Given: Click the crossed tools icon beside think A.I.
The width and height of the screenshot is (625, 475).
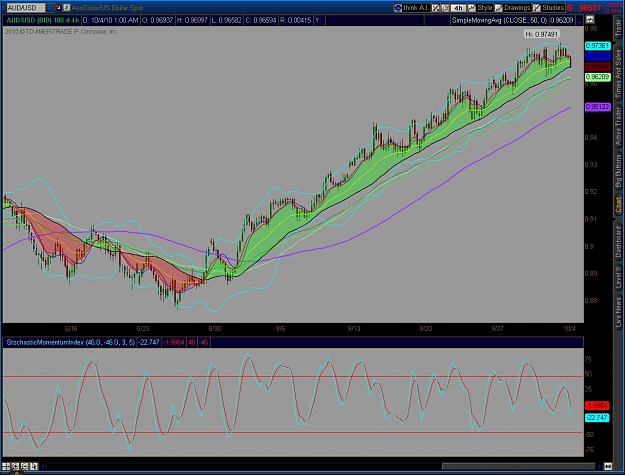Looking at the screenshot, I should pyautogui.click(x=436, y=8).
